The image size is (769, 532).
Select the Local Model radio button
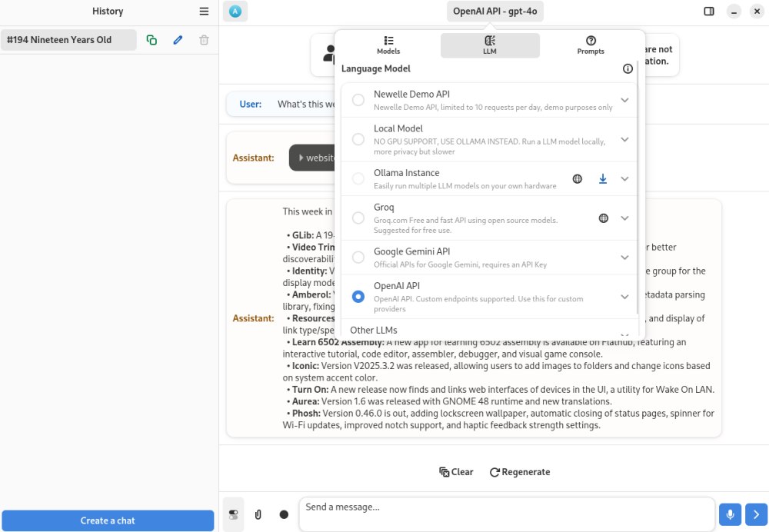coord(358,139)
